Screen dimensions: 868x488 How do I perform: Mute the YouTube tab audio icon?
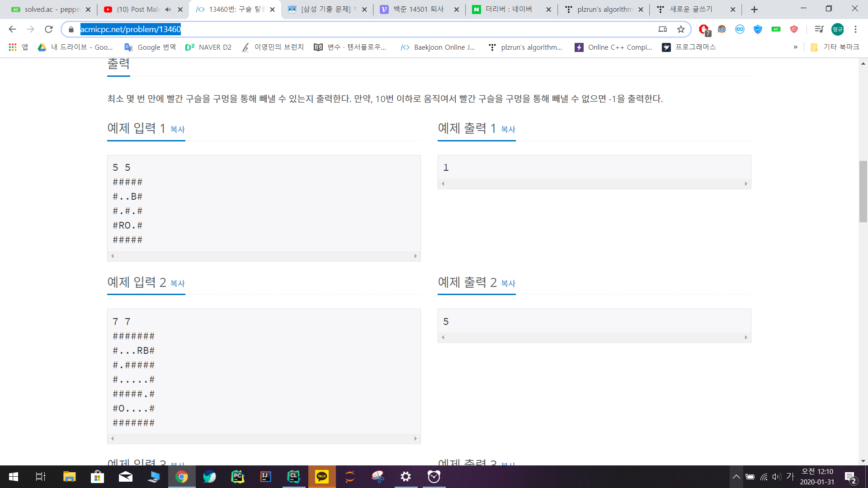point(168,9)
